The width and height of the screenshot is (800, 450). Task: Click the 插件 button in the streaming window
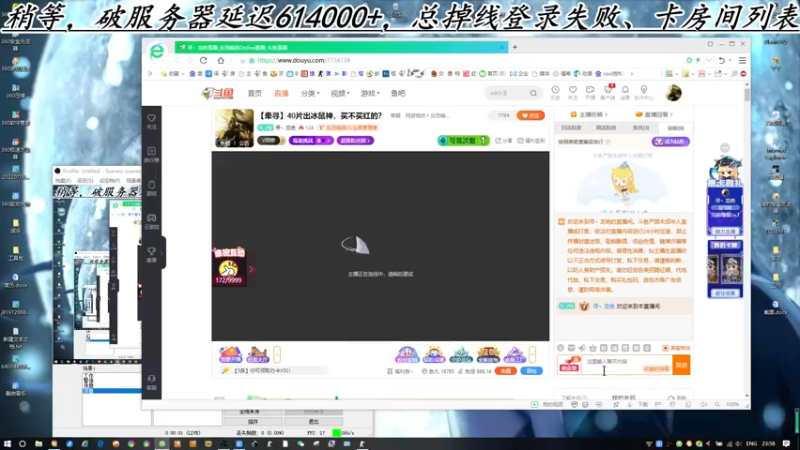253,421
